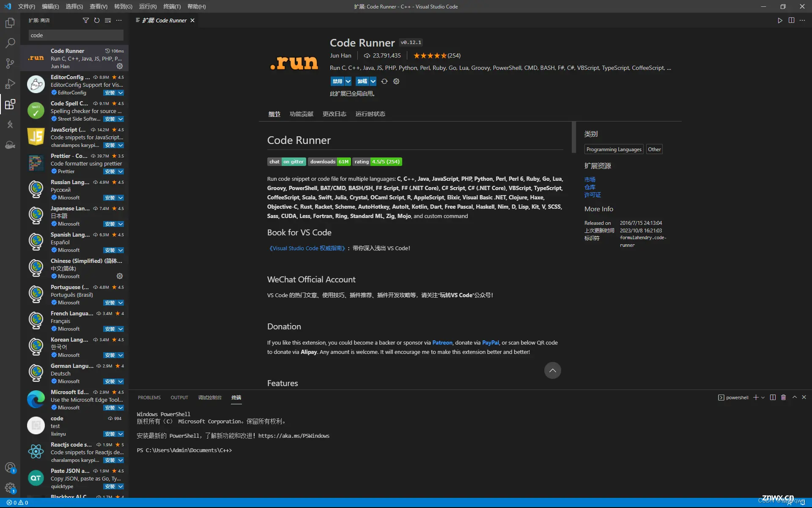This screenshot has height=508, width=812.
Task: Open the 查看(V) menu
Action: [x=99, y=6]
